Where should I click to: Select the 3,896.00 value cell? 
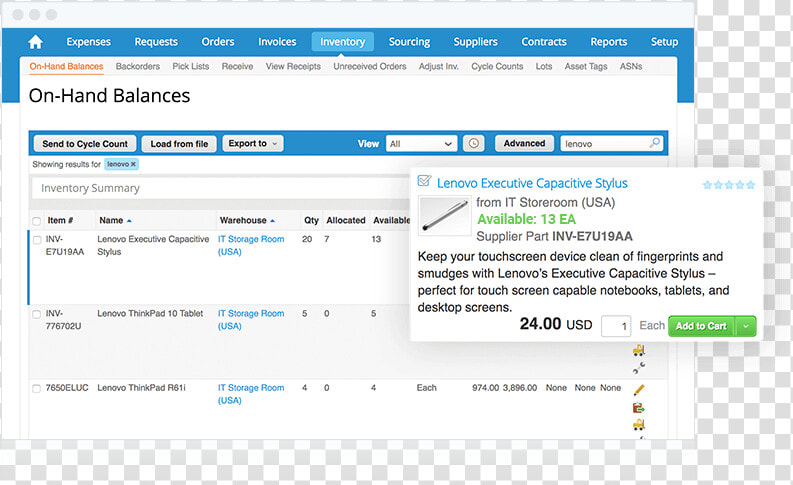[520, 388]
